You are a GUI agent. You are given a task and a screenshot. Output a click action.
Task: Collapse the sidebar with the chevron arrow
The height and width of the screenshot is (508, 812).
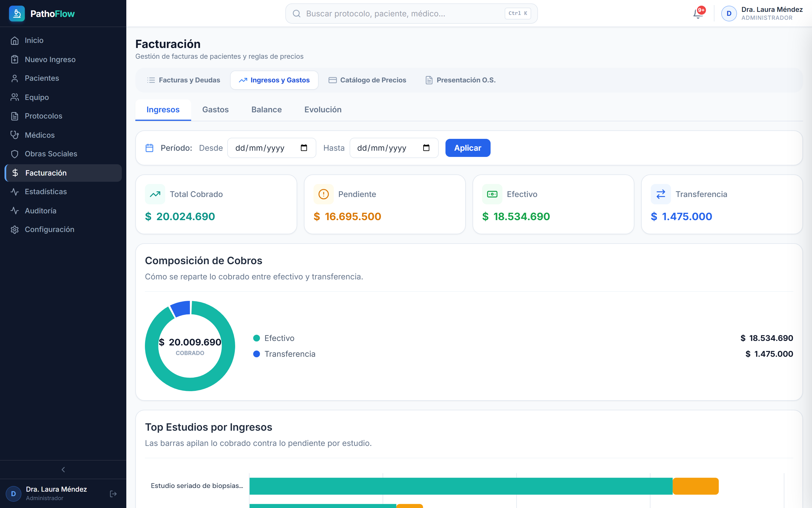(63, 470)
